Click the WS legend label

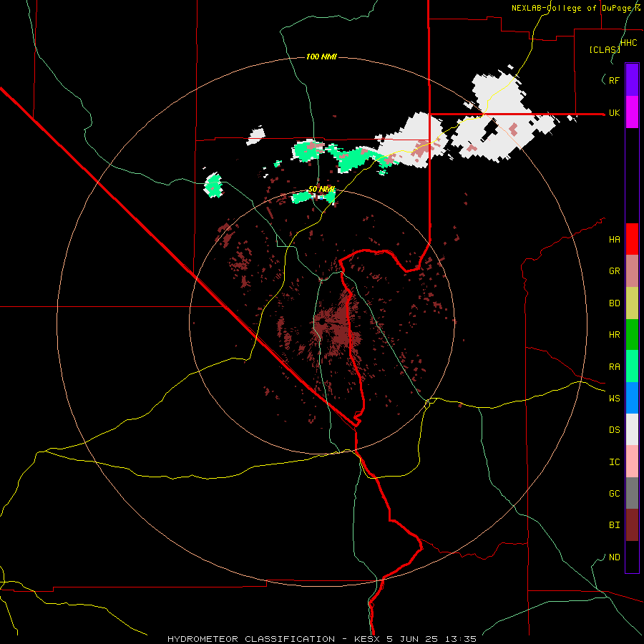614,399
